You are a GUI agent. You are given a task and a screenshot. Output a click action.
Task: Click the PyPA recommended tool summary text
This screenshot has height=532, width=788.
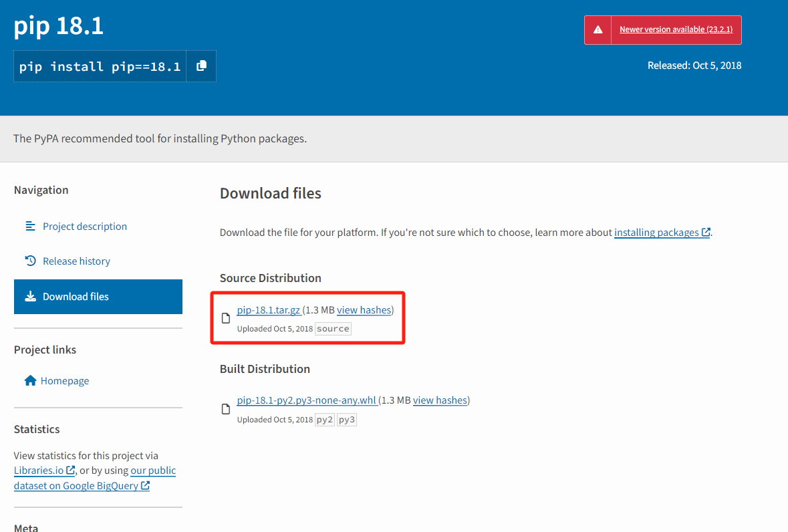coord(160,138)
